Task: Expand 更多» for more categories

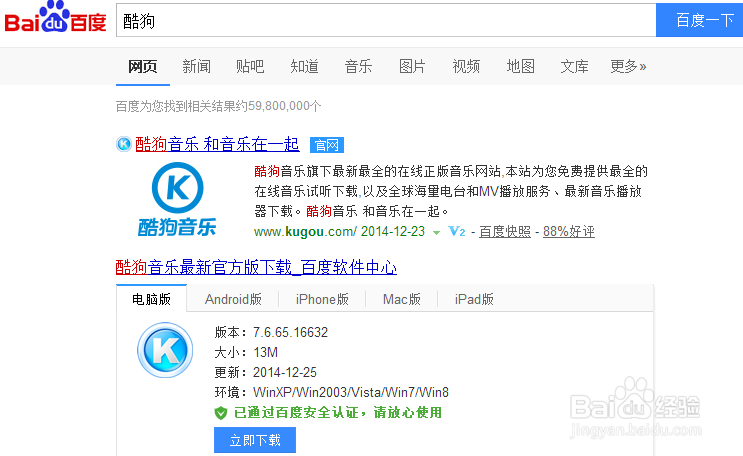Action: point(628,66)
